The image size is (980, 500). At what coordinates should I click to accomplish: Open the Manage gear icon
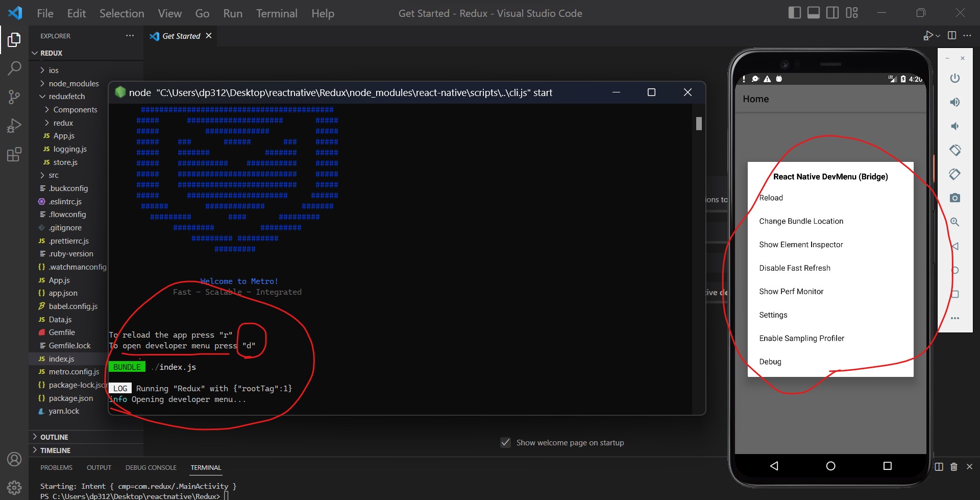point(14,487)
